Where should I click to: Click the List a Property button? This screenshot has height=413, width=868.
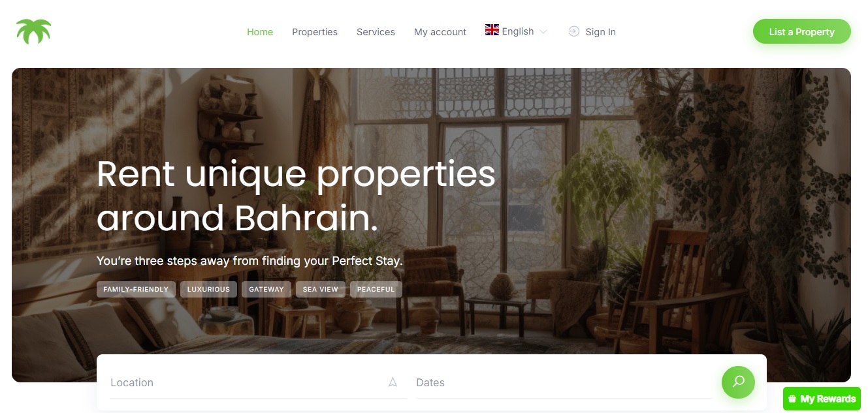pyautogui.click(x=802, y=31)
